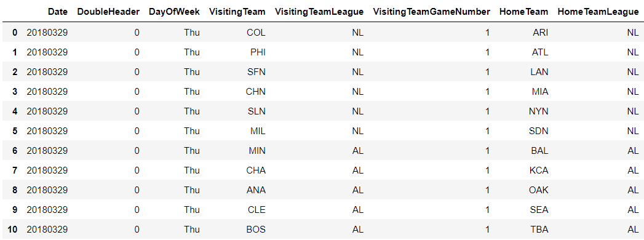Screen dimensions: 644x240
Task: Click the TBA home team cell
Action: click(x=539, y=230)
